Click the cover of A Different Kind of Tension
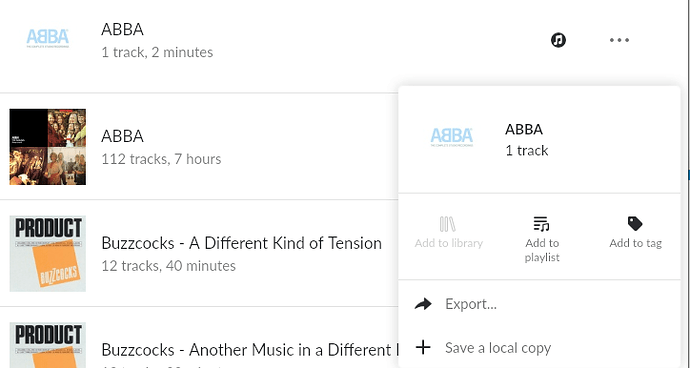The width and height of the screenshot is (690, 368). [x=48, y=254]
